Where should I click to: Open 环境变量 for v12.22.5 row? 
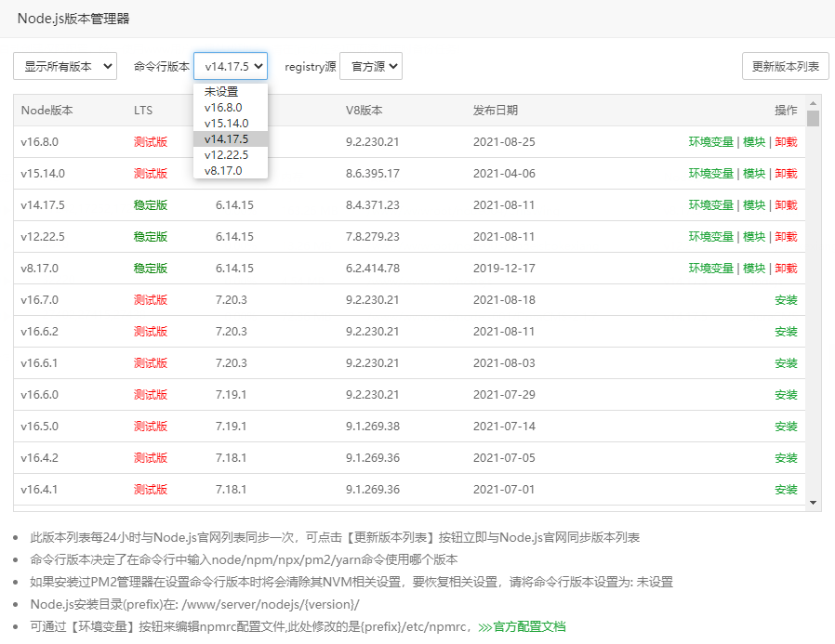pos(711,237)
